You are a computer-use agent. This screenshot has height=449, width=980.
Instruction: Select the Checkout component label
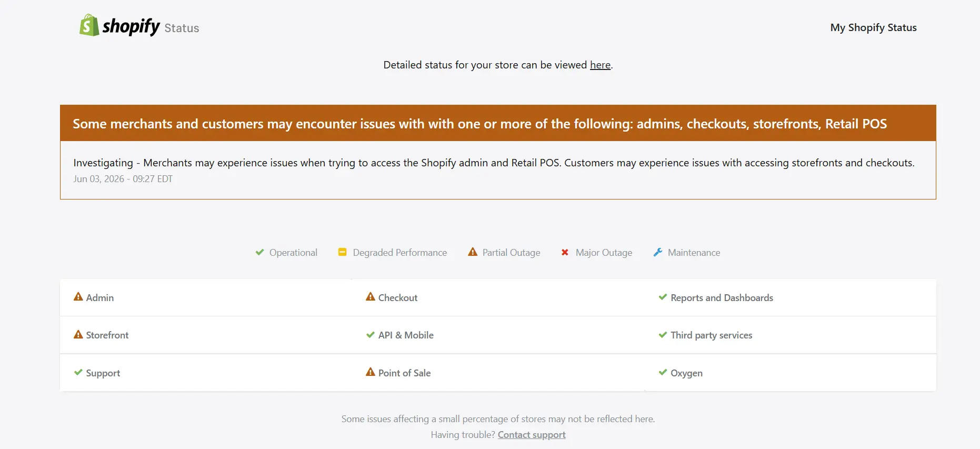point(398,297)
